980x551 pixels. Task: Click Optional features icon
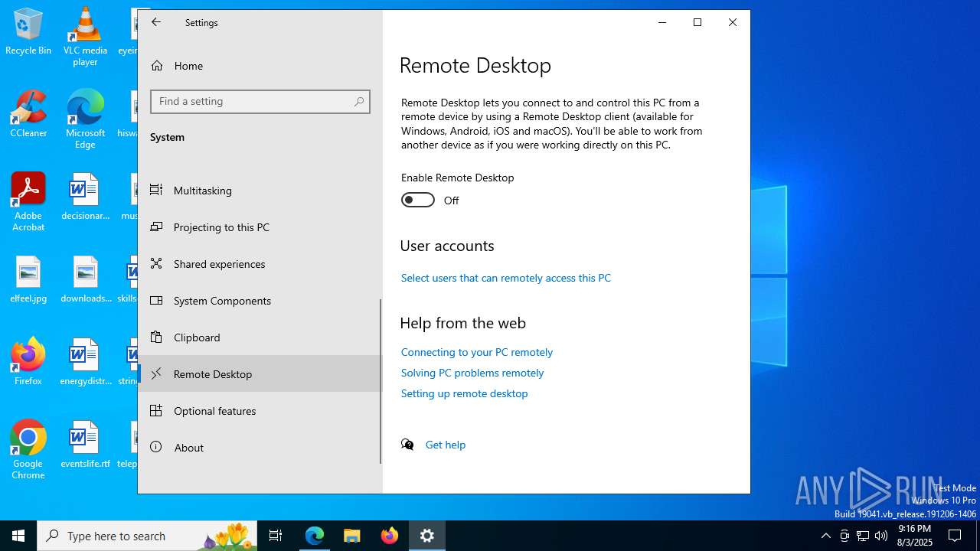pyautogui.click(x=156, y=410)
